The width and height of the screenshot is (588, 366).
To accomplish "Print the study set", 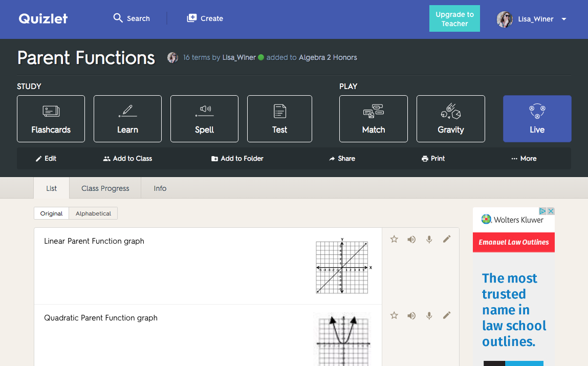I will click(433, 159).
